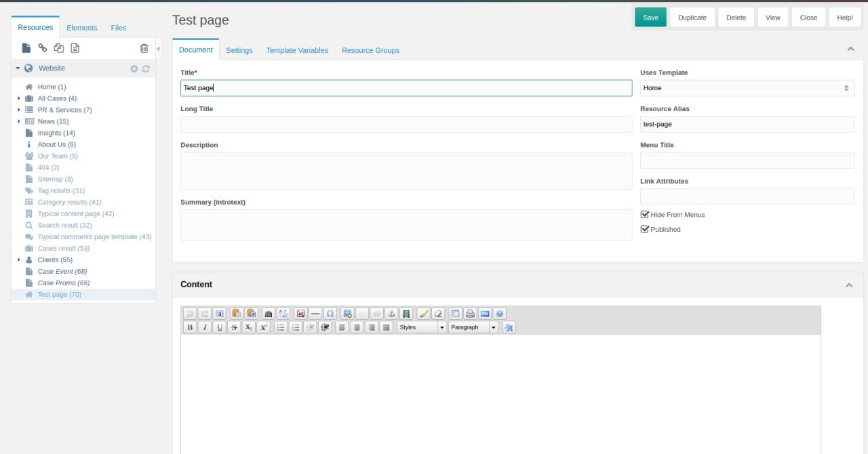Click the subscript button
Screen dimensions: 868x454
pos(249,327)
